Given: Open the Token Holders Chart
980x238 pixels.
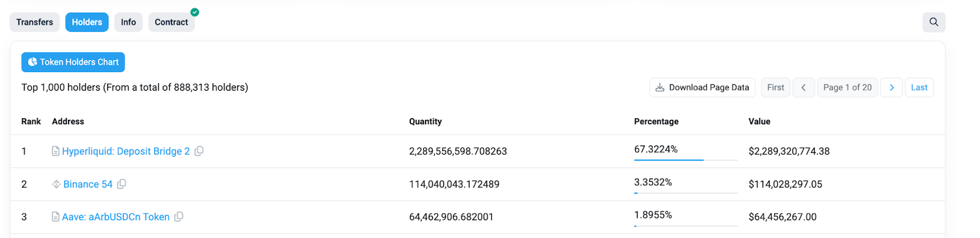Looking at the screenshot, I should coord(73,62).
